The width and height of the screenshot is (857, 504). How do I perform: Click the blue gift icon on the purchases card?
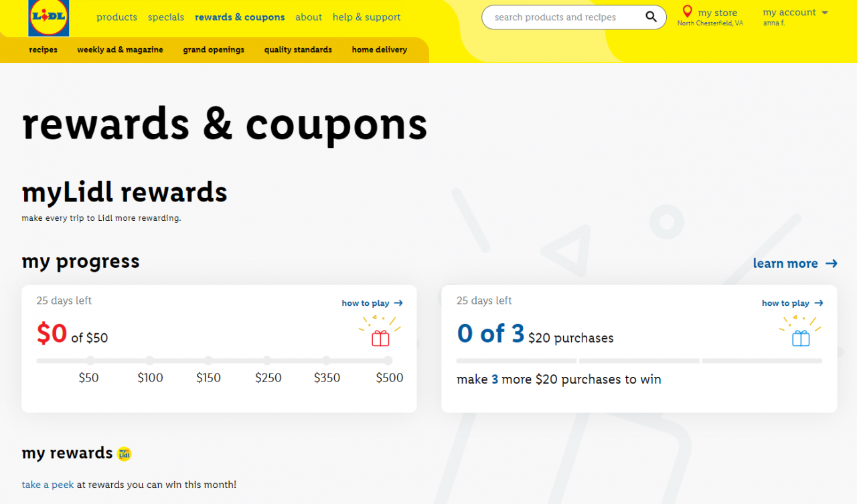coord(799,338)
